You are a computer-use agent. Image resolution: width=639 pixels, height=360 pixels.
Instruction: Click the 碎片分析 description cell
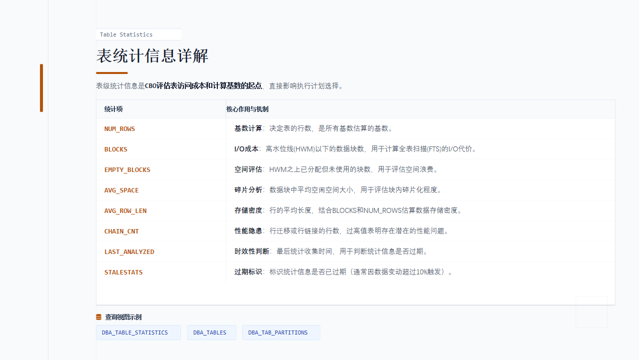pos(420,190)
